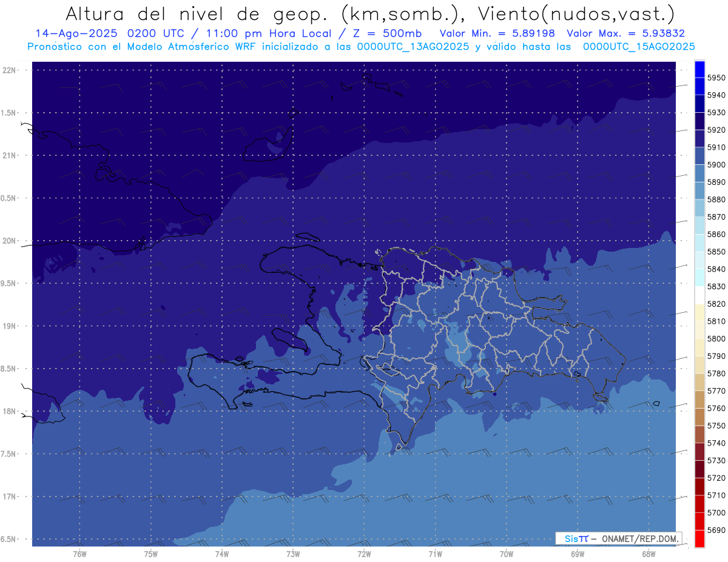Select the legend value "5750"

[716, 426]
